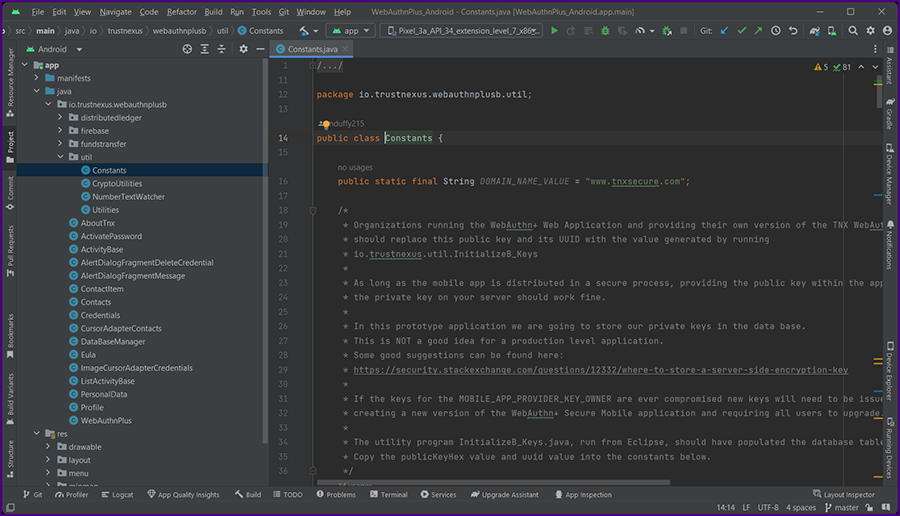Click the Git commit checkmark icon
Image resolution: width=900 pixels, height=516 pixels.
click(742, 31)
